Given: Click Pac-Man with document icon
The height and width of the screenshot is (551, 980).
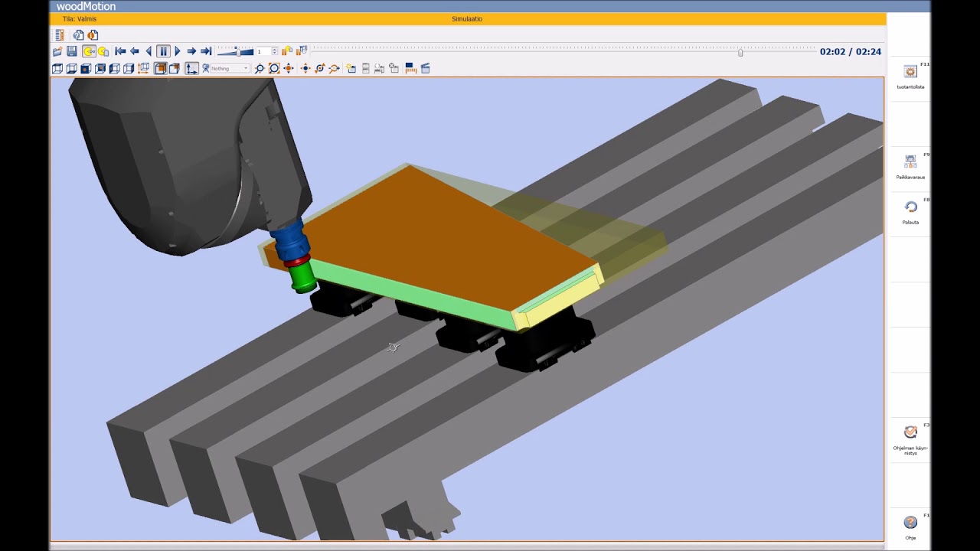Looking at the screenshot, I should (x=103, y=51).
